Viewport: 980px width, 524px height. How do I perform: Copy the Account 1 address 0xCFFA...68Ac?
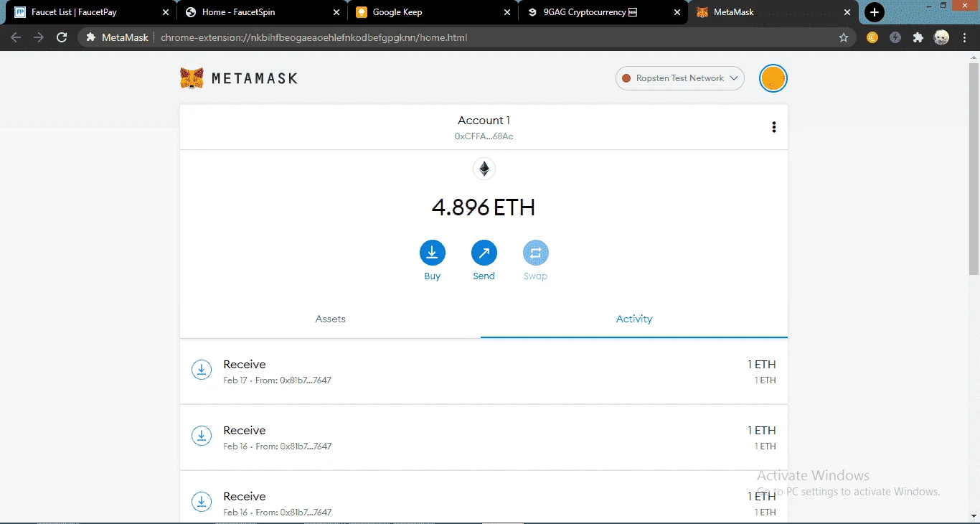pos(484,136)
